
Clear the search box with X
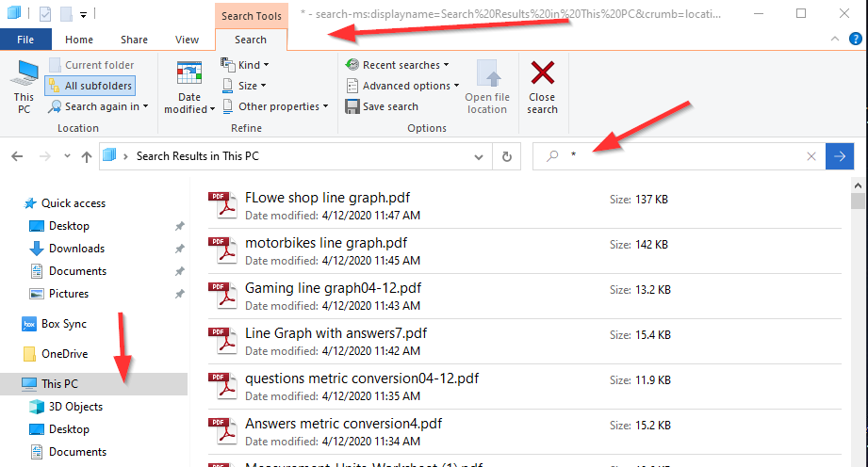[x=811, y=156]
